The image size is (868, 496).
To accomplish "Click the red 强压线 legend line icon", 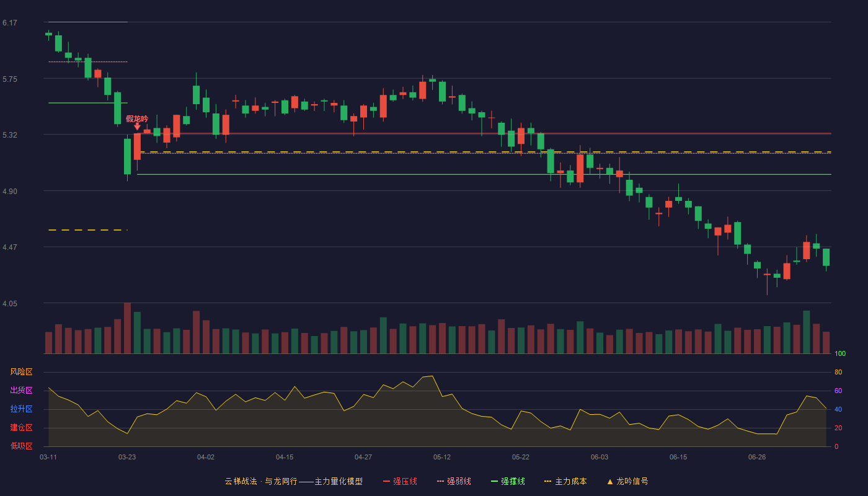I will click(387, 481).
